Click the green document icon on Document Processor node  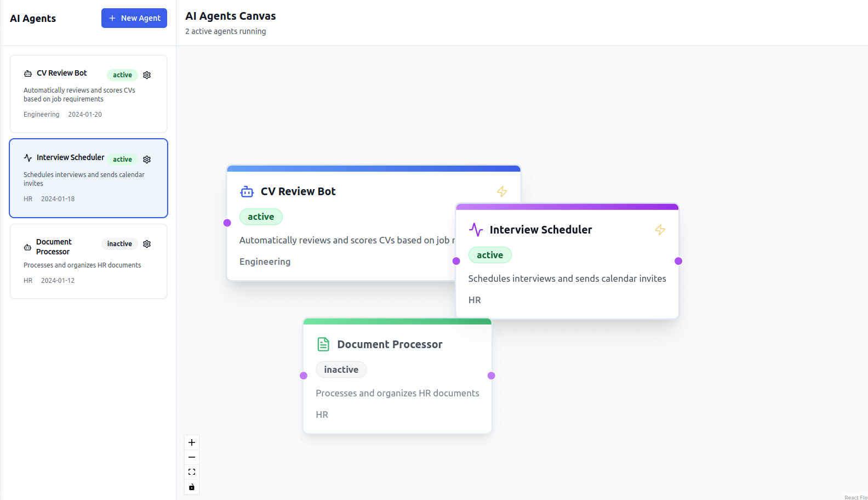tap(323, 344)
